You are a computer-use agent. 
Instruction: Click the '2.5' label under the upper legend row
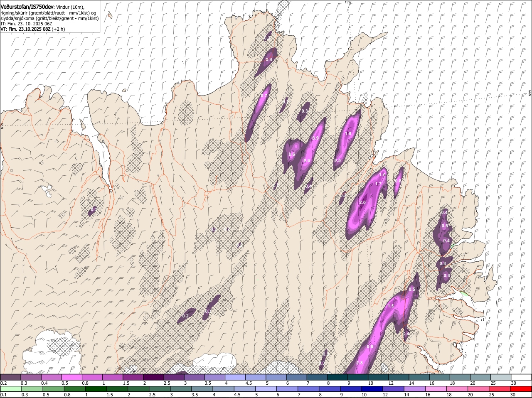[x=167, y=383]
